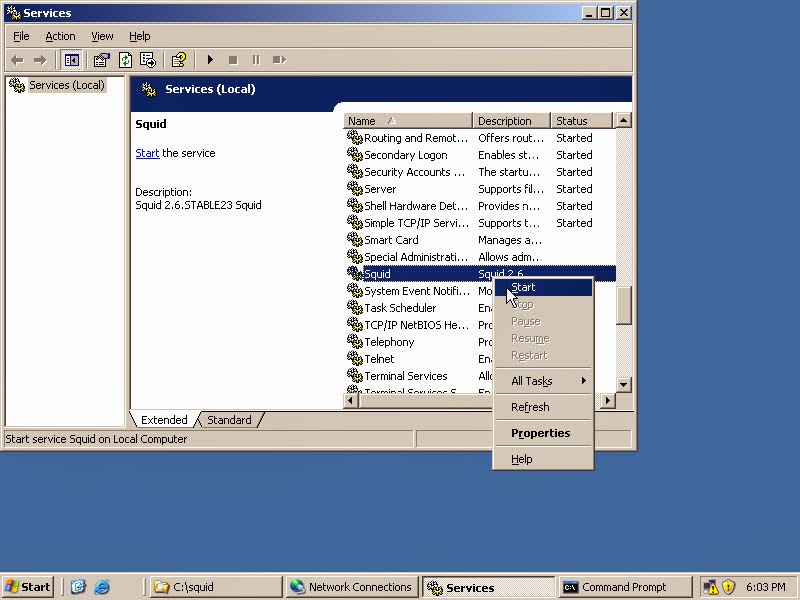
Task: Click the Show Desktop quick launch icon
Action: point(78,587)
